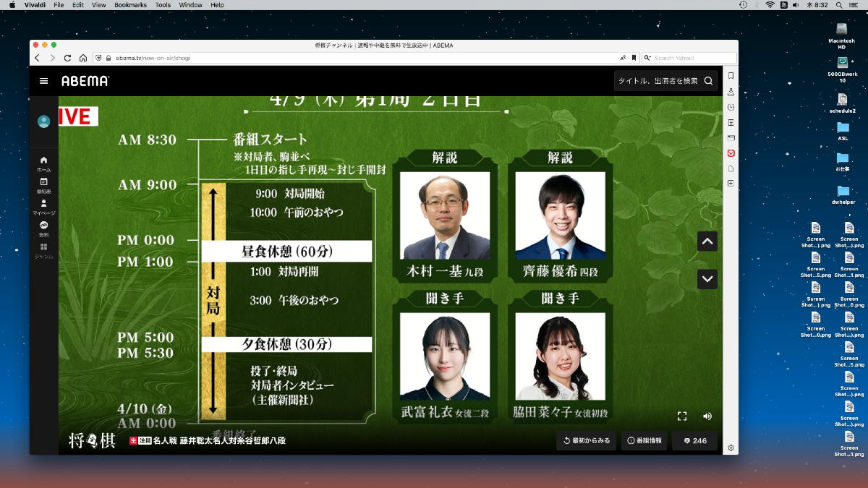868x488 pixels.
Task: Click the search magnifier icon in ABEMA
Action: tap(708, 81)
